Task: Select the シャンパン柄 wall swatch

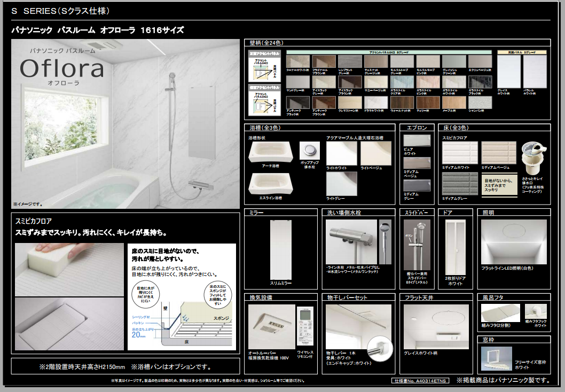Action: (480, 103)
